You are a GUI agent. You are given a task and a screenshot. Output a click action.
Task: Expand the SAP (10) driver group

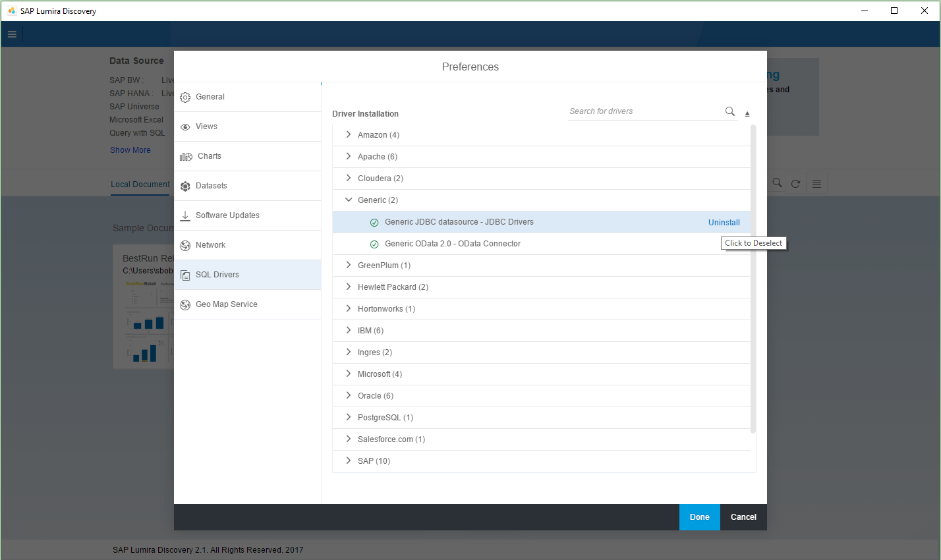[x=349, y=461]
